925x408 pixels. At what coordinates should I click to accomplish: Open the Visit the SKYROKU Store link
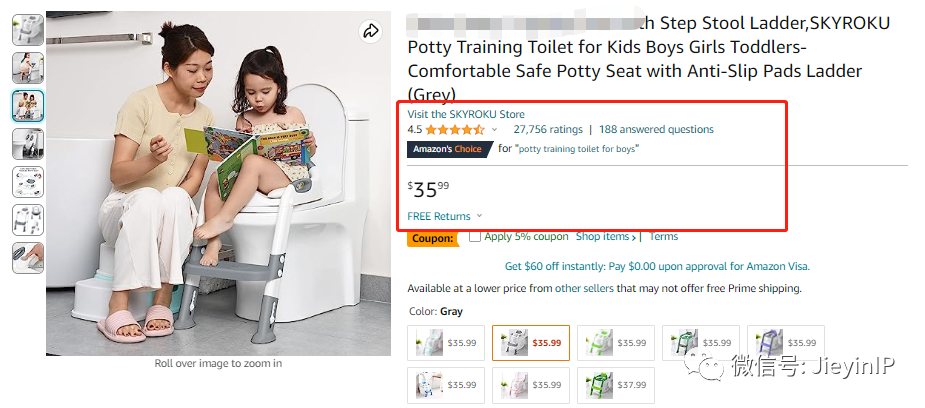[x=465, y=114]
